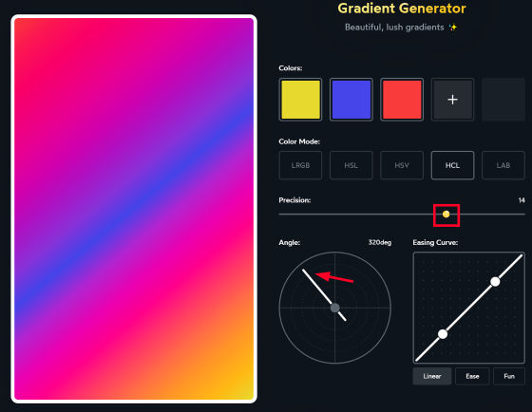Screen dimensions: 532x412
Task: Switch color mode to HSL
Action: (351, 165)
